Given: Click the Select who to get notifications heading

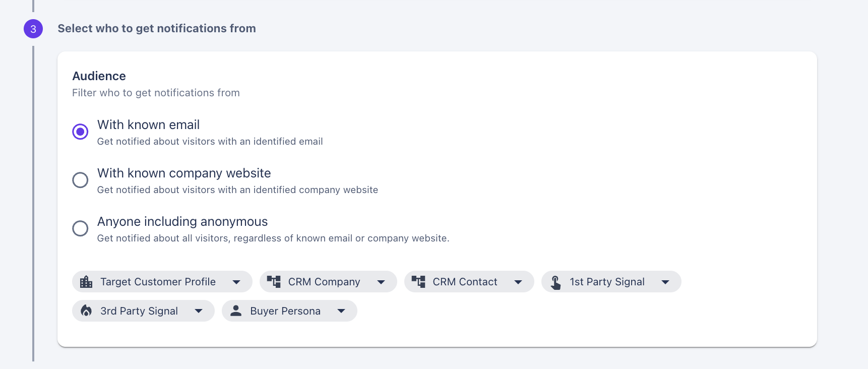Looking at the screenshot, I should point(157,29).
